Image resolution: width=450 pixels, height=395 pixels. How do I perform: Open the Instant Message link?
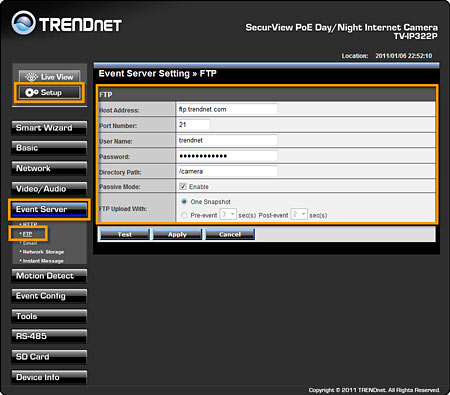coord(42,261)
